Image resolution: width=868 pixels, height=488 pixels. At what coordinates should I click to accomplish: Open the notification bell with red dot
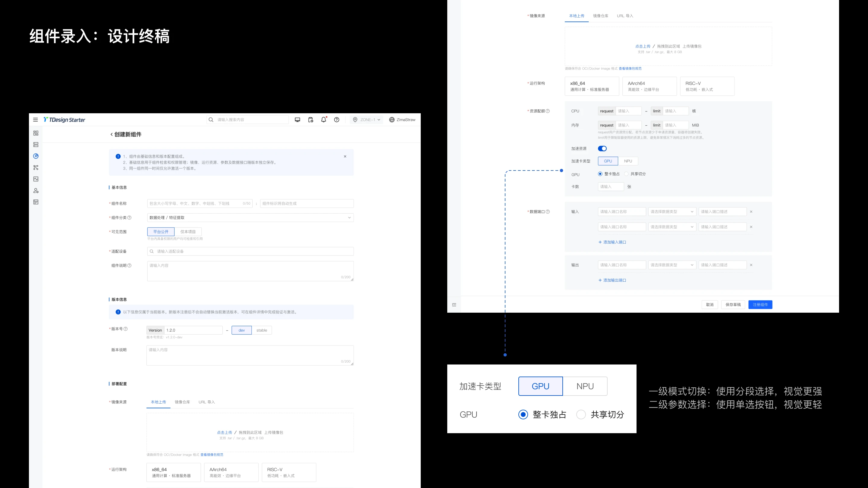(323, 120)
